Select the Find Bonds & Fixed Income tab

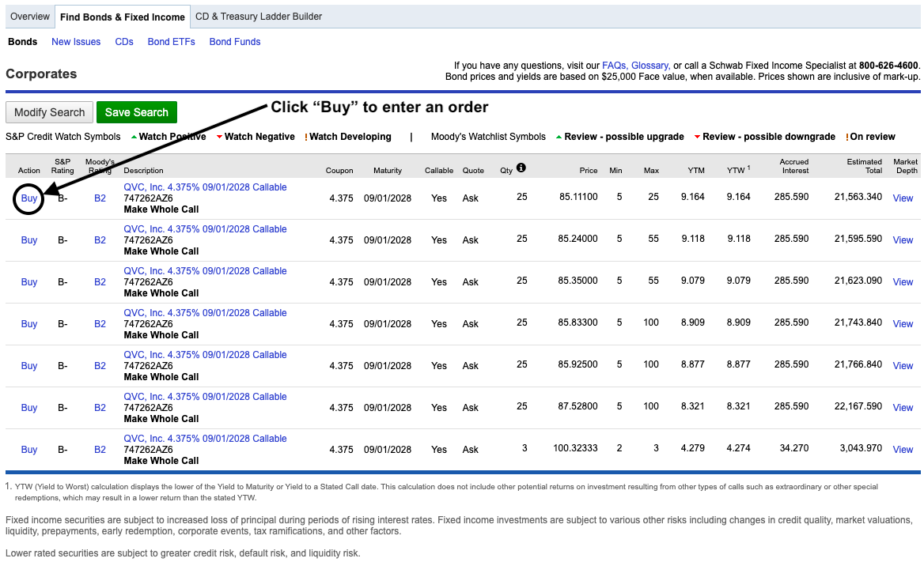click(x=123, y=17)
